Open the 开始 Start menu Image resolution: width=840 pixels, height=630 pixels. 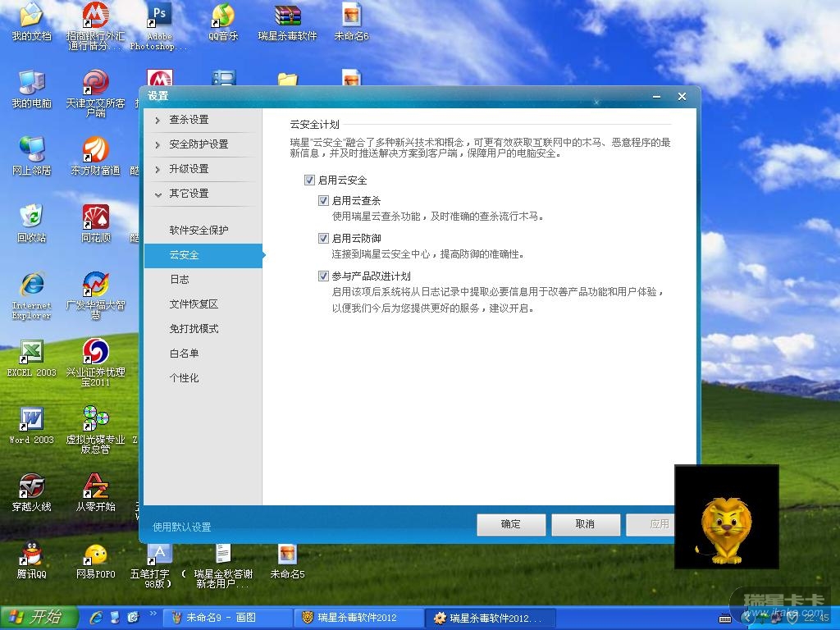pos(39,618)
